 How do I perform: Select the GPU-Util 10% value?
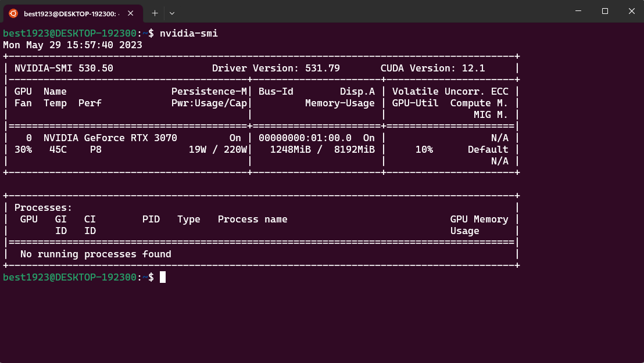(x=425, y=149)
